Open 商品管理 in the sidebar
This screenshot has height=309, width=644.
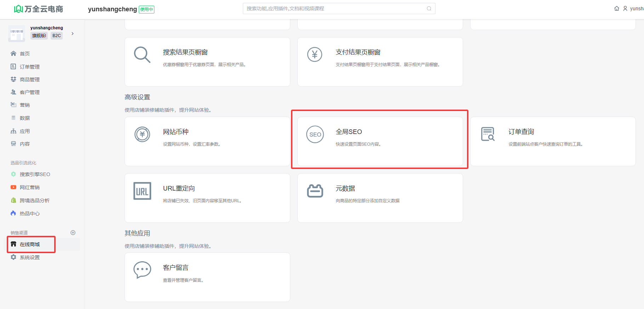pyautogui.click(x=29, y=80)
